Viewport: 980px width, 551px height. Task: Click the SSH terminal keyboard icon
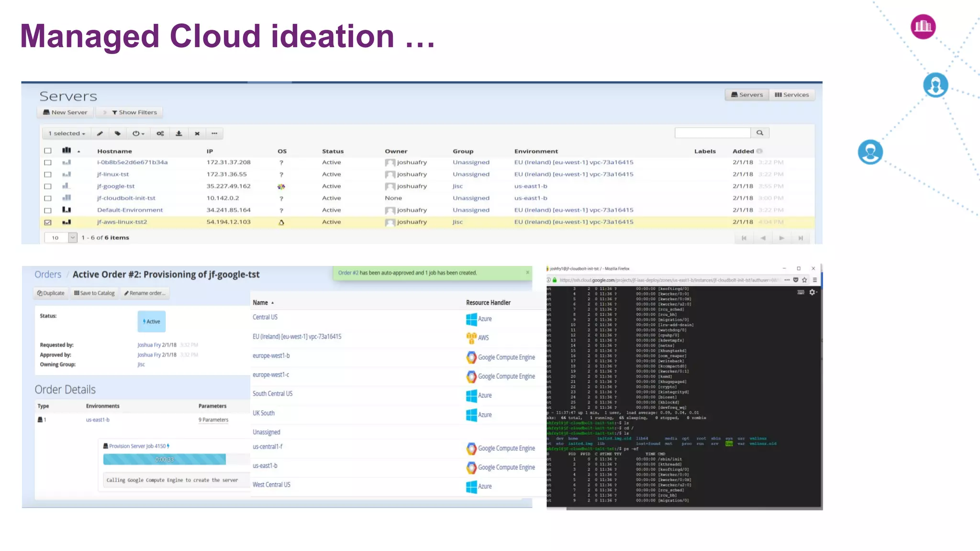click(801, 292)
